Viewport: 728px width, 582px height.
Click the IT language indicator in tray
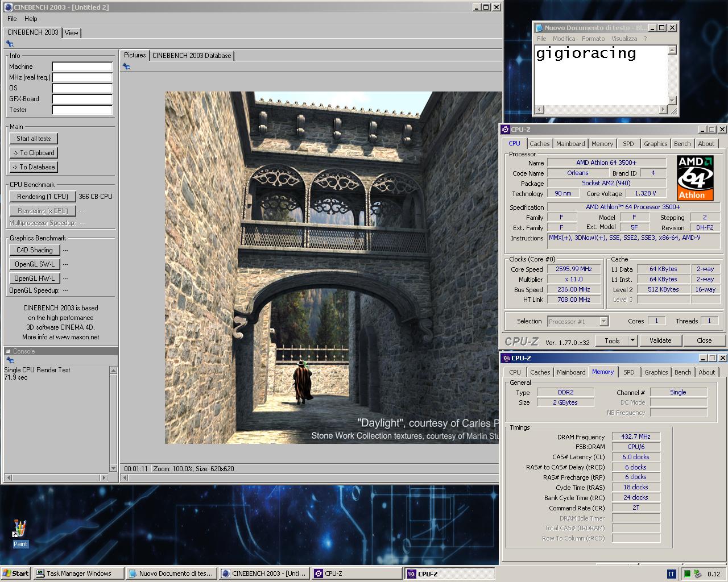coord(671,574)
